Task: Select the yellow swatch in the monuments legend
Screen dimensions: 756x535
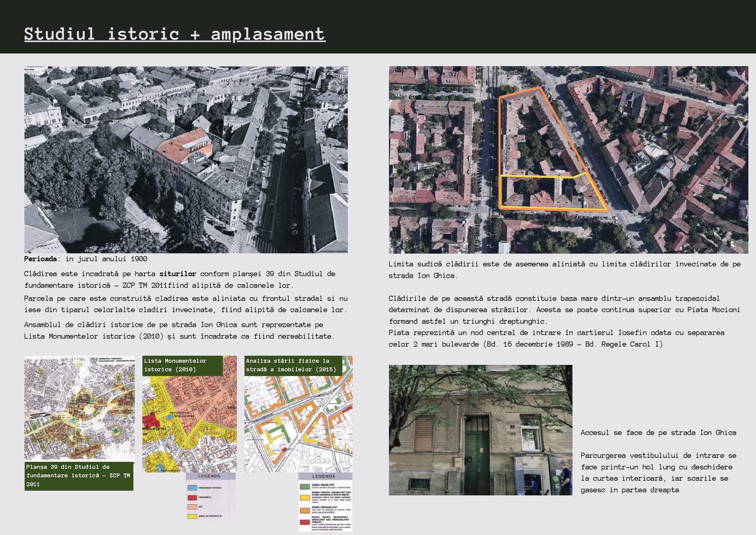Action: (x=192, y=516)
